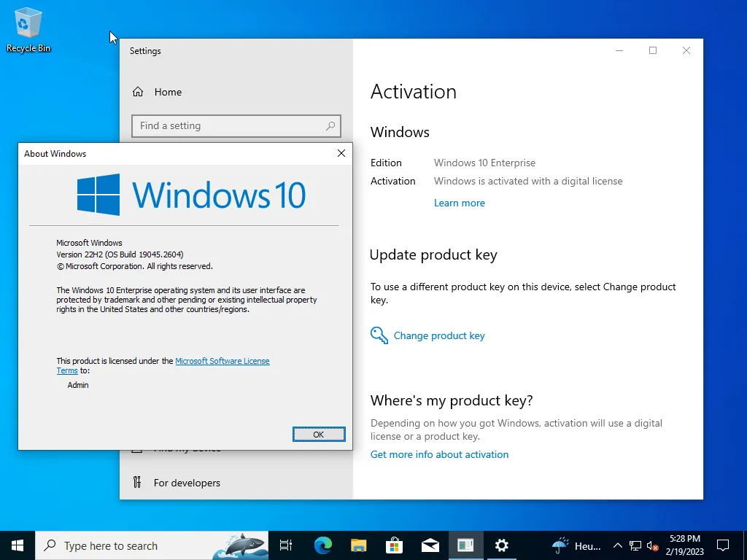Screen dimensions: 747x560
Task: Open the Mail app from the taskbar
Action: pos(430,545)
